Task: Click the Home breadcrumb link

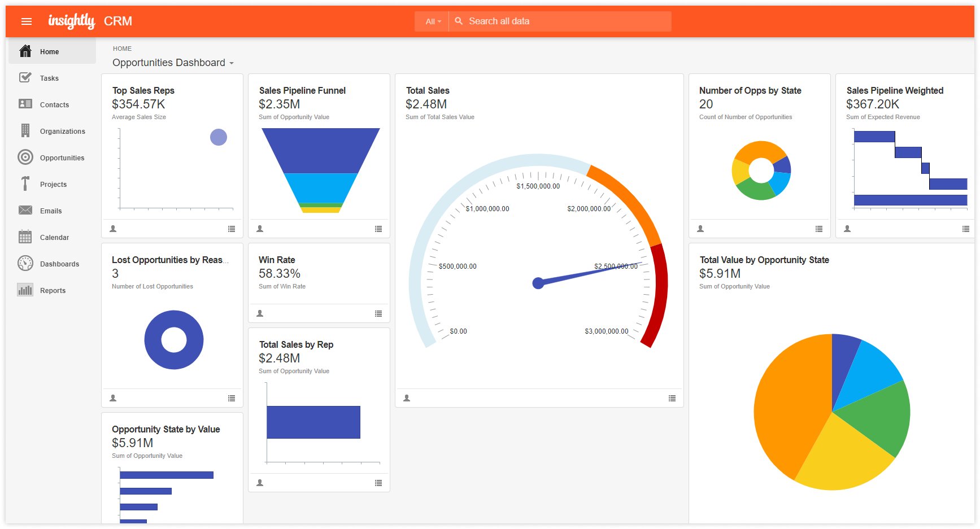Action: coord(122,49)
